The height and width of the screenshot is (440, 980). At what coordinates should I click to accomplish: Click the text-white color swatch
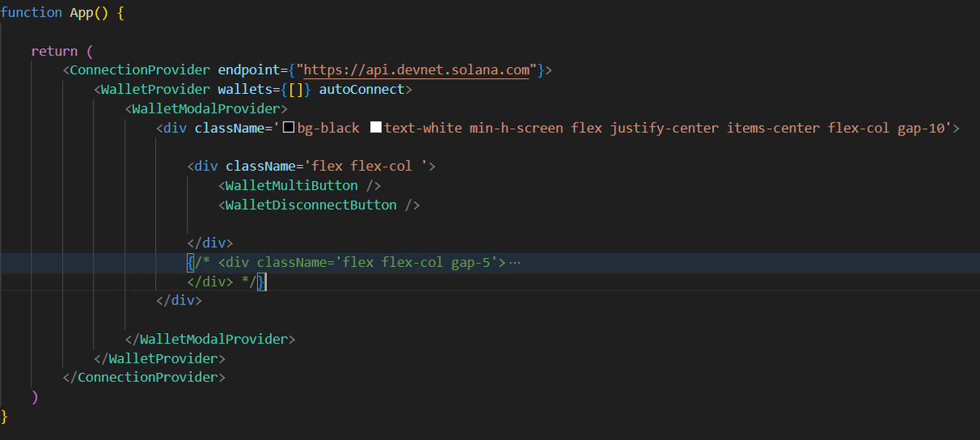coord(376,128)
